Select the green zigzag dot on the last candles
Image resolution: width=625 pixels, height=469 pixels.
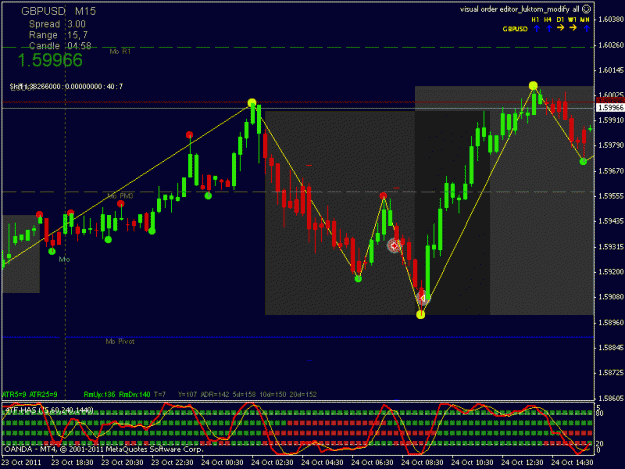click(583, 161)
